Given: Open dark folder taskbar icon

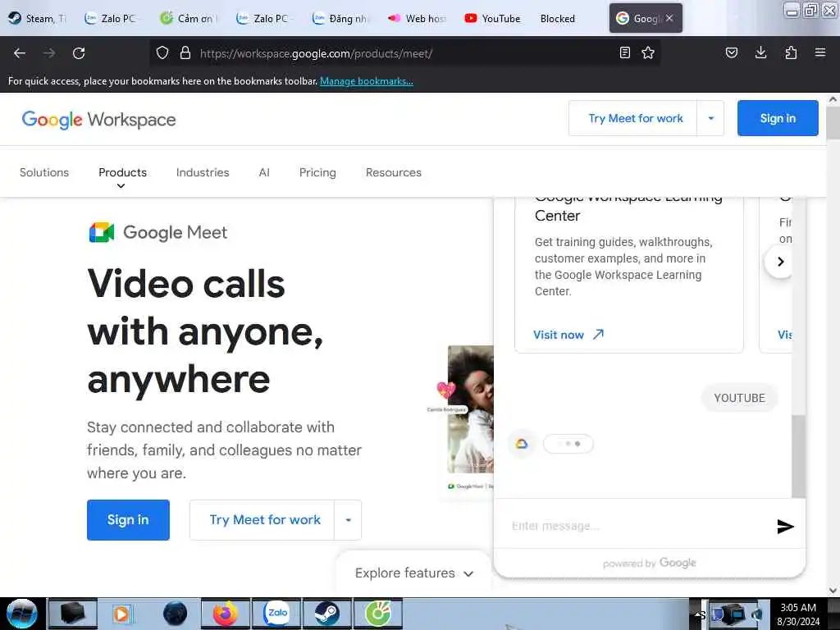Looking at the screenshot, I should 72,614.
